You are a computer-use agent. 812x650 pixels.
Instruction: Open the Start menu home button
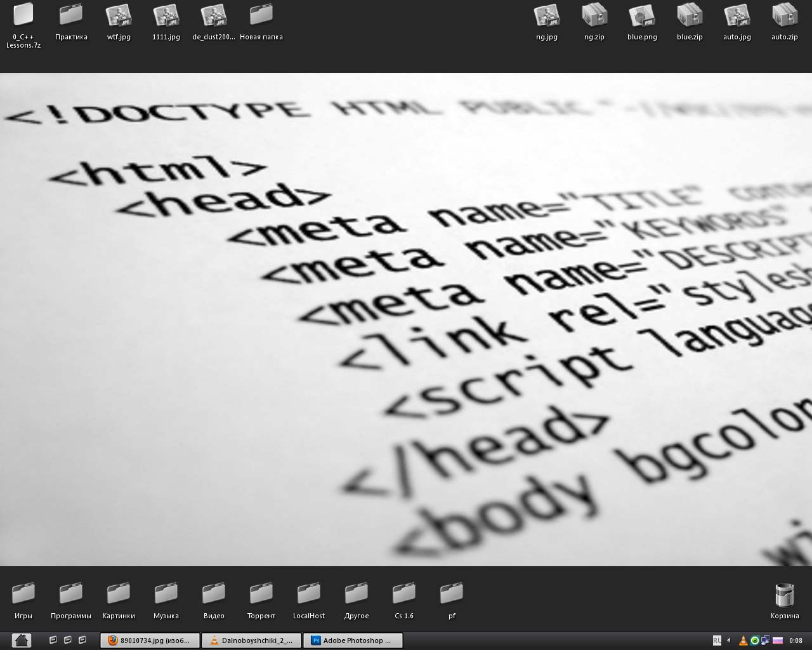coord(21,640)
